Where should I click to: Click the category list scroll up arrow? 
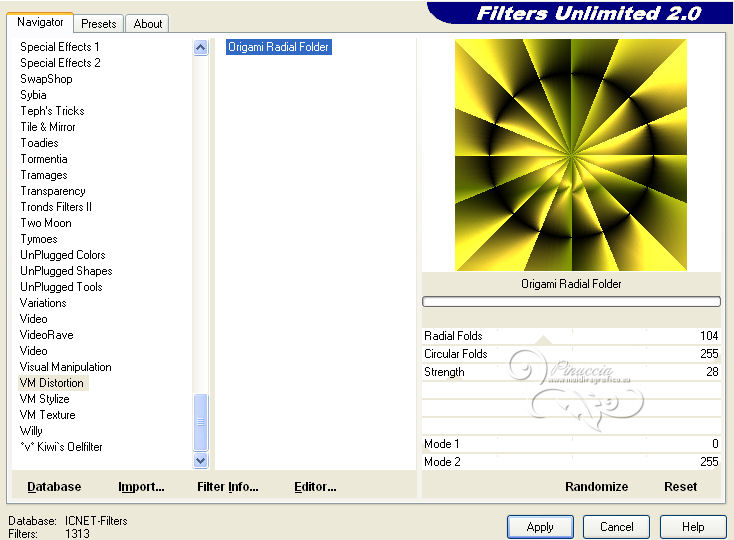(x=200, y=47)
